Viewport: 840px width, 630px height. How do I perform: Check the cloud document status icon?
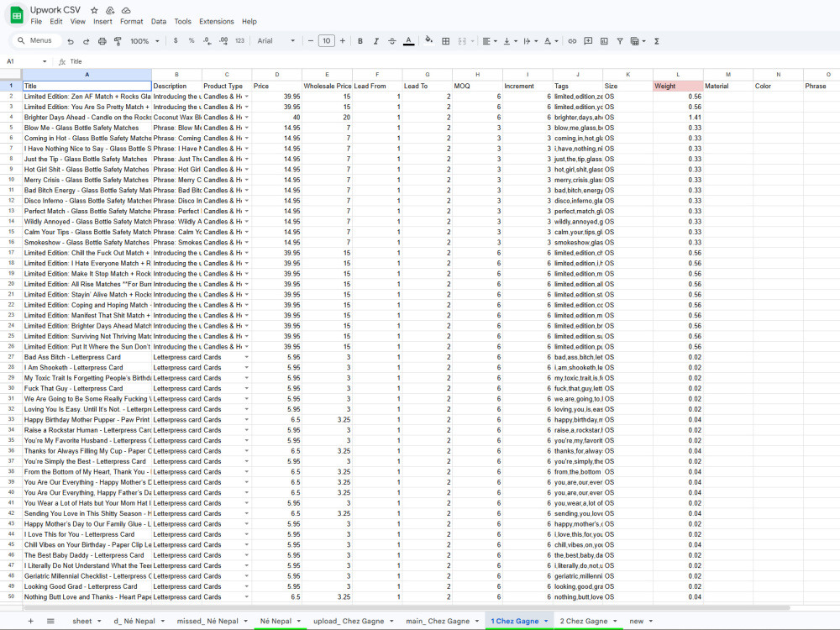tap(127, 10)
